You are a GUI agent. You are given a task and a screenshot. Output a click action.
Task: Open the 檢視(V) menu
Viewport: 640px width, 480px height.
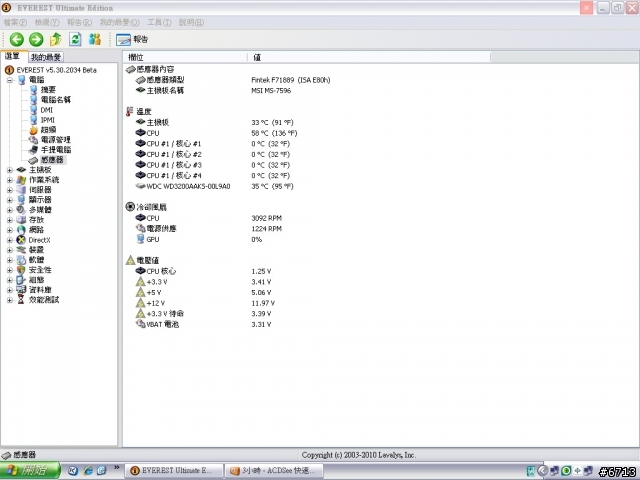point(47,22)
